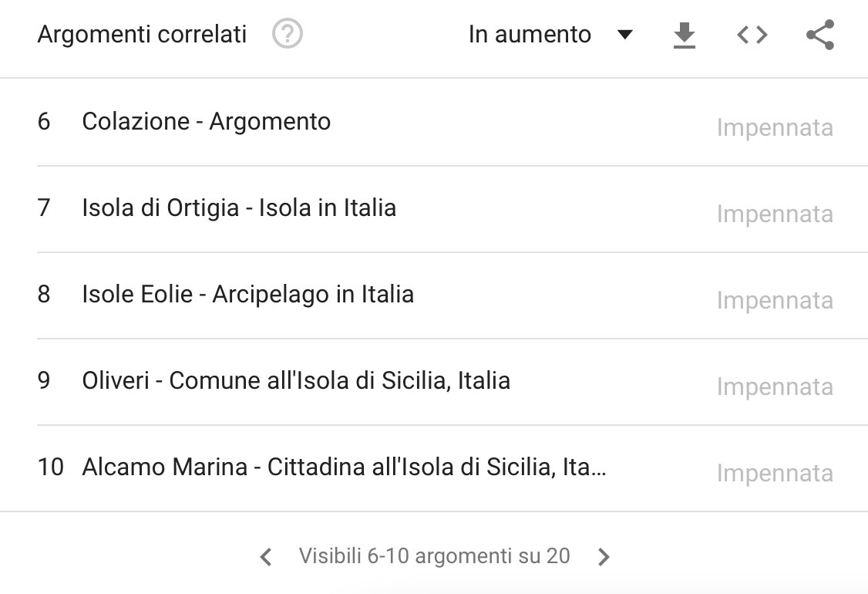
Task: Click the share icon
Action: (x=819, y=35)
